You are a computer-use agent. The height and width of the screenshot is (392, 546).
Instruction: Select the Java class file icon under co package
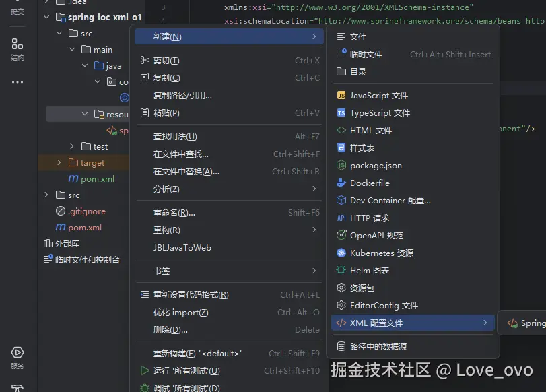125,98
